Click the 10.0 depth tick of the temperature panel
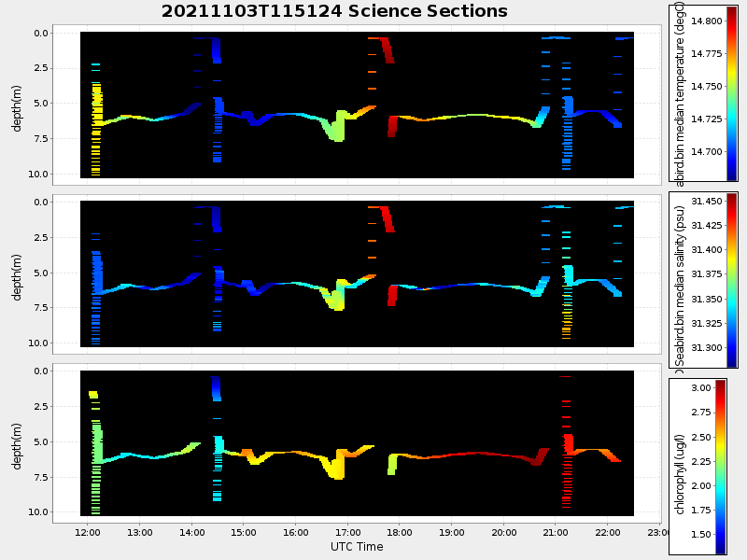This screenshot has width=747, height=560. coord(38,175)
